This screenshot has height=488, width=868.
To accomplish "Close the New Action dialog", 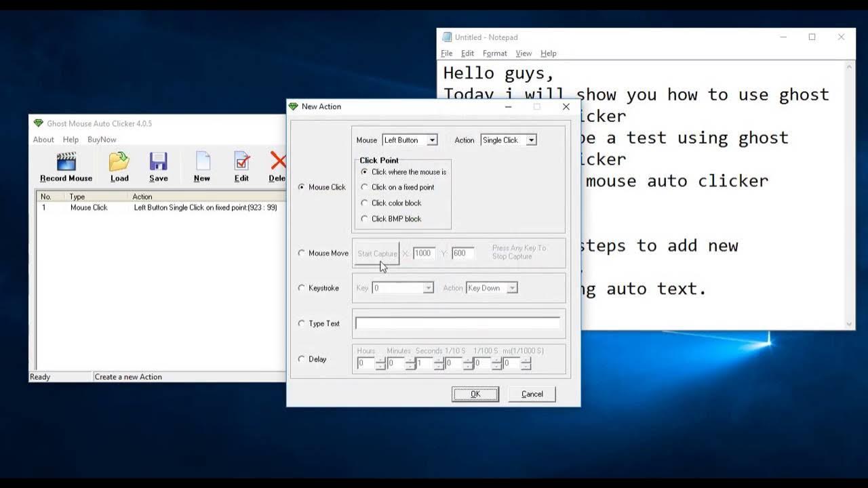I will tap(566, 106).
